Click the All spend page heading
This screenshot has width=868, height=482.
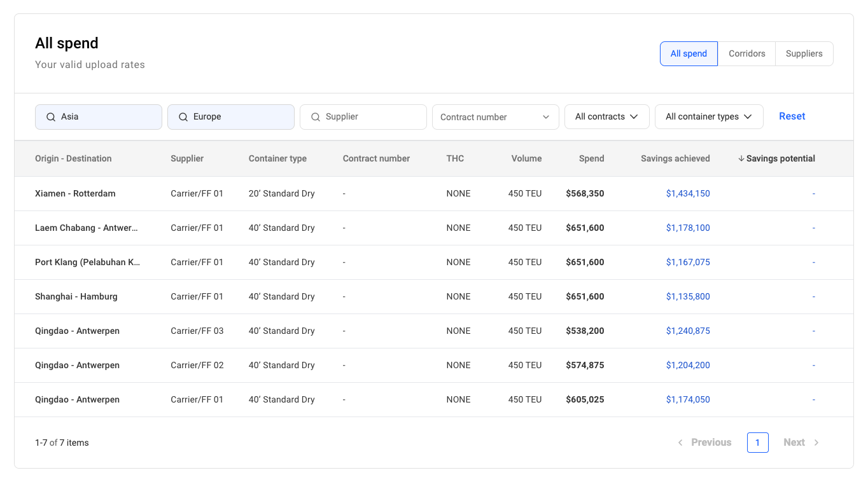(x=67, y=43)
